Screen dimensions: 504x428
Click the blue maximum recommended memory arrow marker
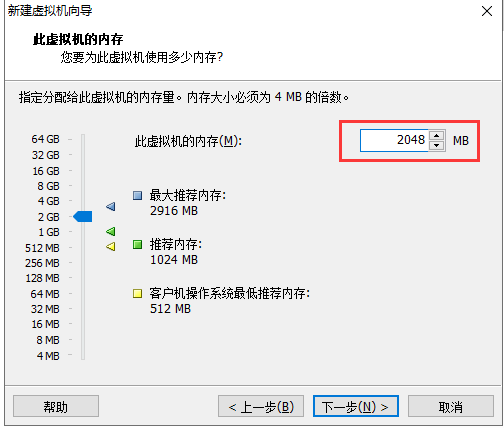tap(111, 206)
